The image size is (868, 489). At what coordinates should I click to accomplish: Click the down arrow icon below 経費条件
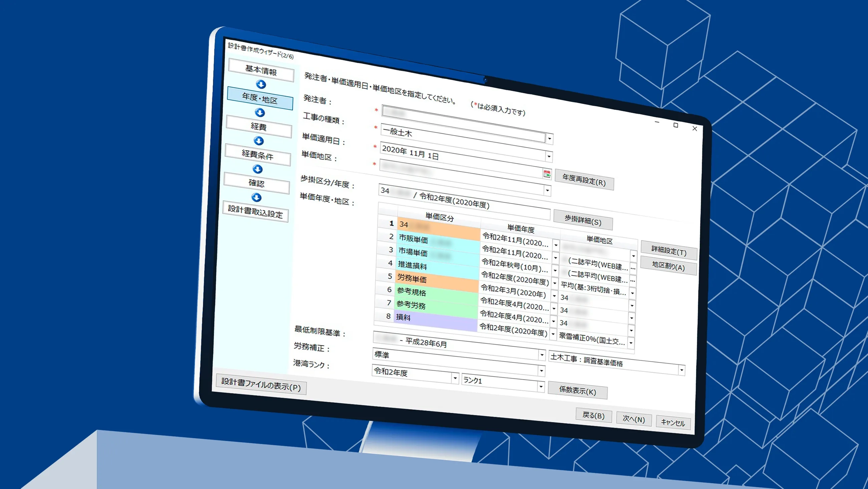[258, 169]
